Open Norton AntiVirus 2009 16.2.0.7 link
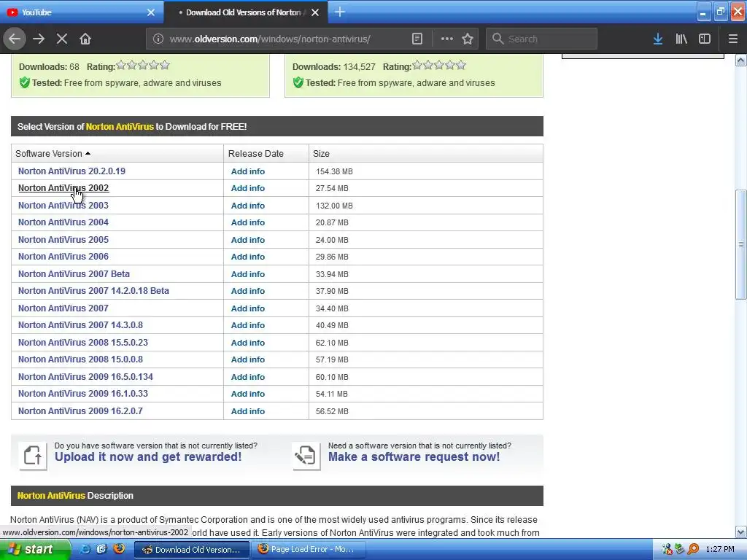Viewport: 747px width, 560px height. pos(80,411)
